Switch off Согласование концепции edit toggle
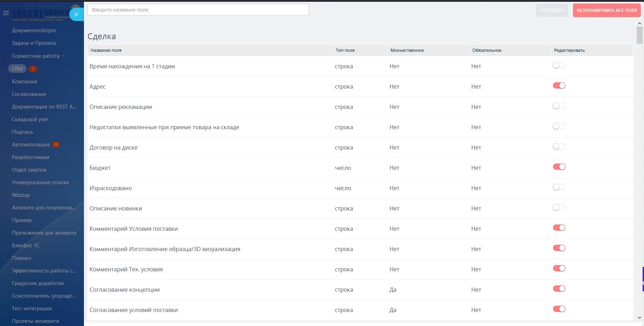The width and height of the screenshot is (644, 326). coord(559,289)
